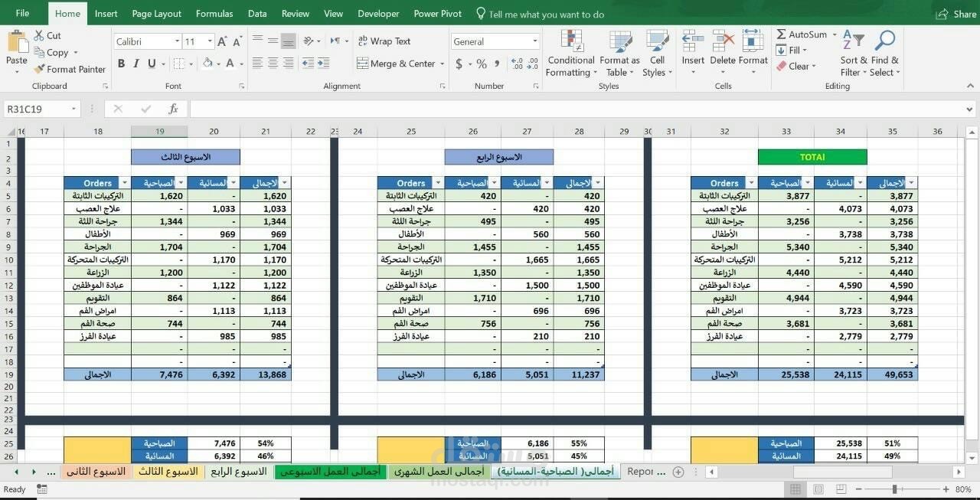Toggle underline formatting

click(151, 64)
